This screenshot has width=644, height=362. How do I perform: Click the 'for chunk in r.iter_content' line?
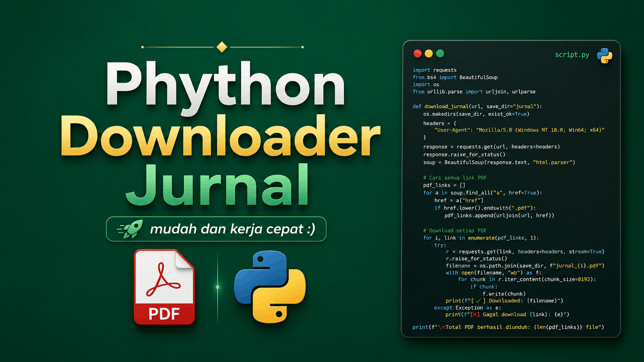pyautogui.click(x=527, y=279)
